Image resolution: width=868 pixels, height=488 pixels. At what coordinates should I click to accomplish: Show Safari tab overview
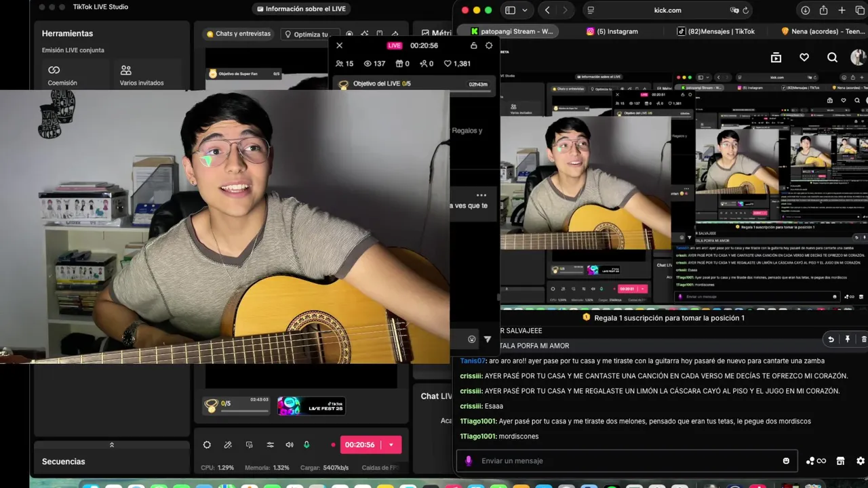click(x=859, y=10)
